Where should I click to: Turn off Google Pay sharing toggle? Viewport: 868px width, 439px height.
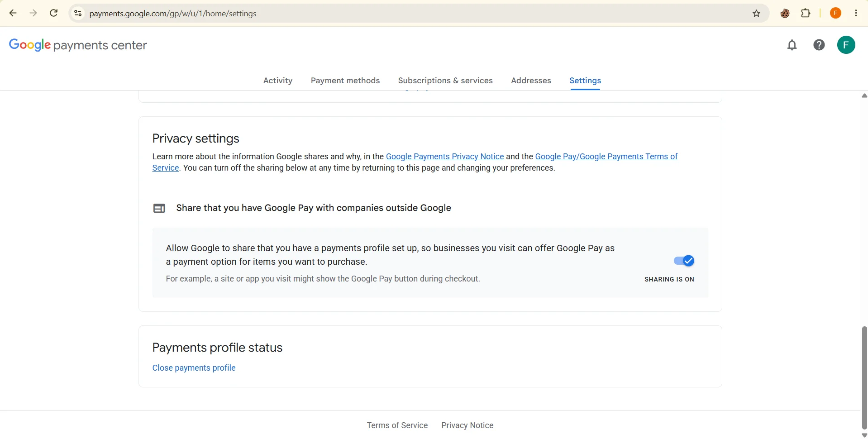tap(684, 261)
